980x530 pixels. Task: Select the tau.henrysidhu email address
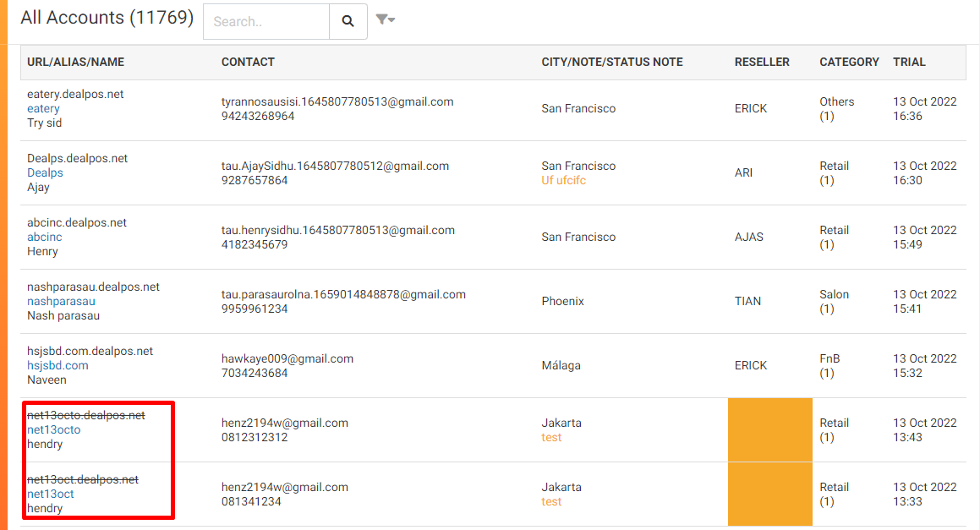(338, 231)
